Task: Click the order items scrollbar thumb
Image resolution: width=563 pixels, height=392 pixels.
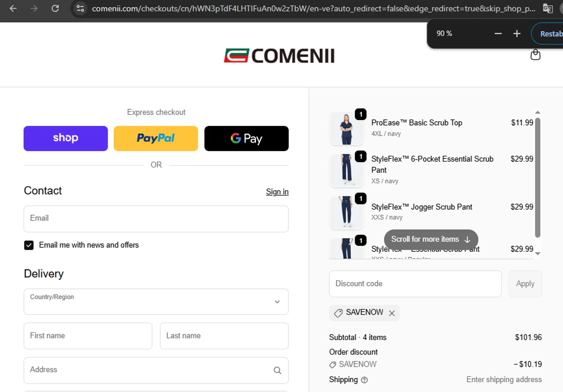Action: 537,177
